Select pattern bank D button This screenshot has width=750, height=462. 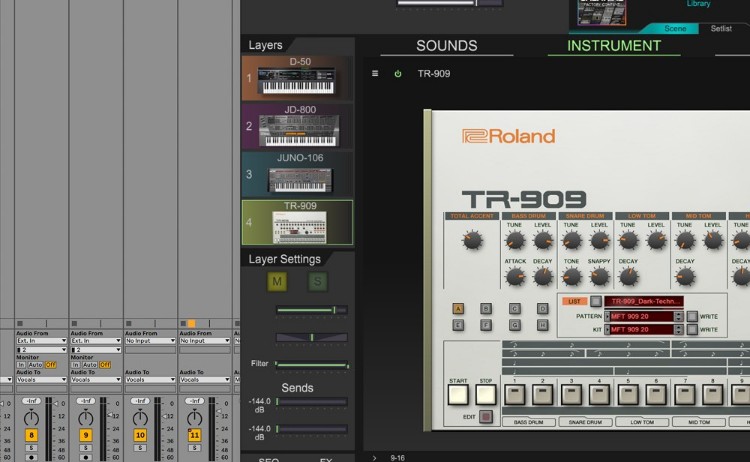(x=542, y=308)
